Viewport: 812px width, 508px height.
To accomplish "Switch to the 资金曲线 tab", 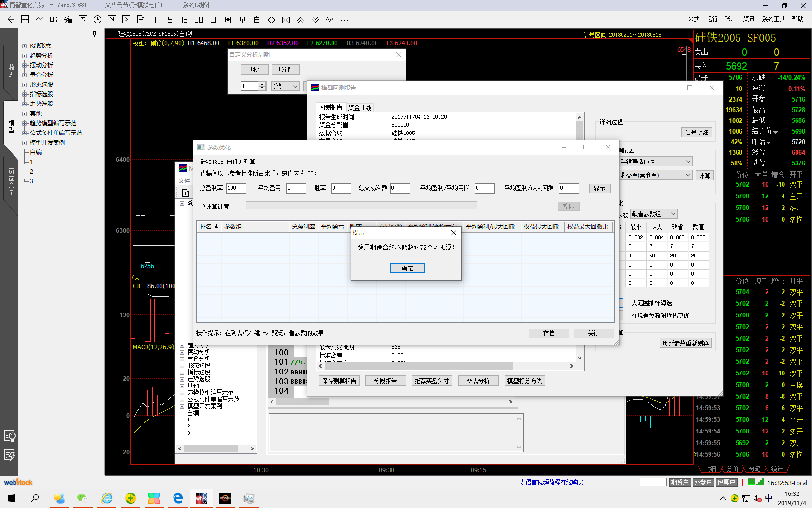I will click(360, 108).
